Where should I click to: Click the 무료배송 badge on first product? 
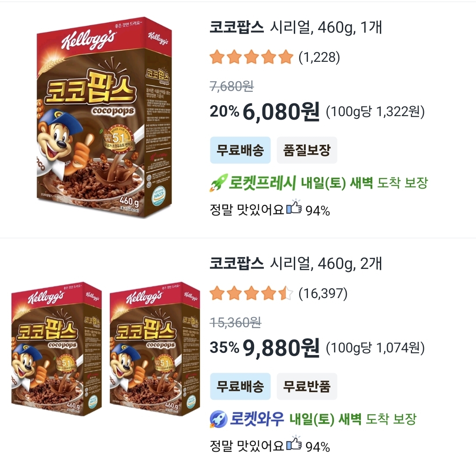tap(240, 150)
